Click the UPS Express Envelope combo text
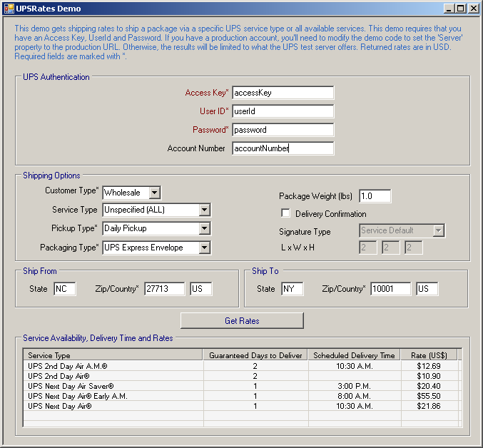 (x=143, y=248)
